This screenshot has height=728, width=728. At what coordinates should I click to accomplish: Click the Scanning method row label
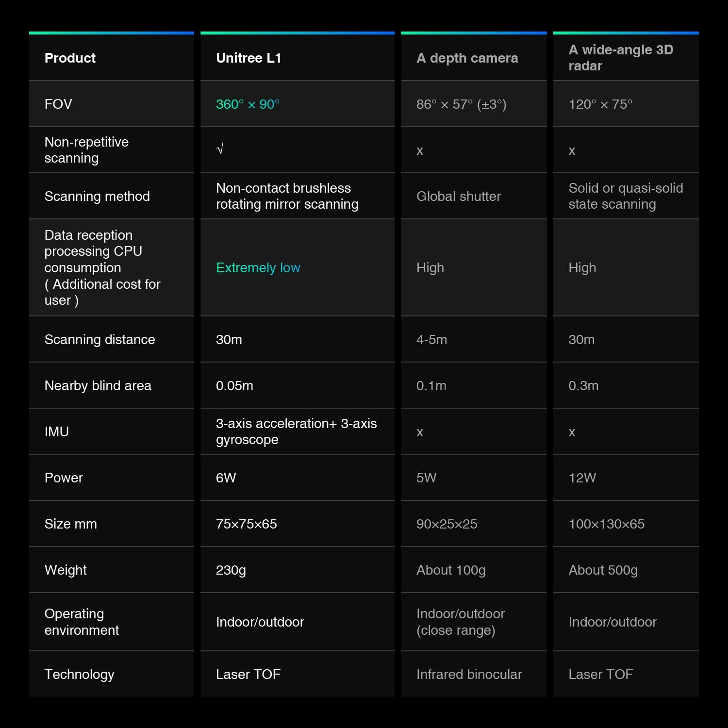pyautogui.click(x=97, y=197)
